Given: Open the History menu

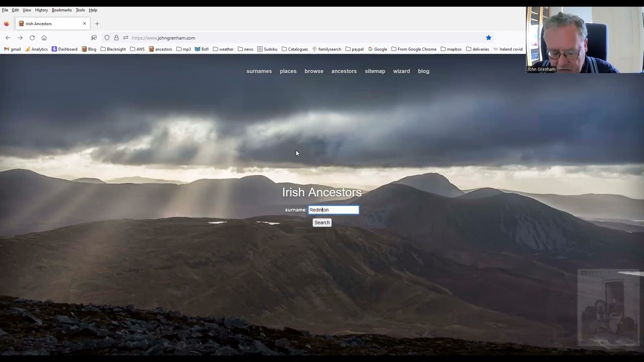Looking at the screenshot, I should pyautogui.click(x=41, y=10).
